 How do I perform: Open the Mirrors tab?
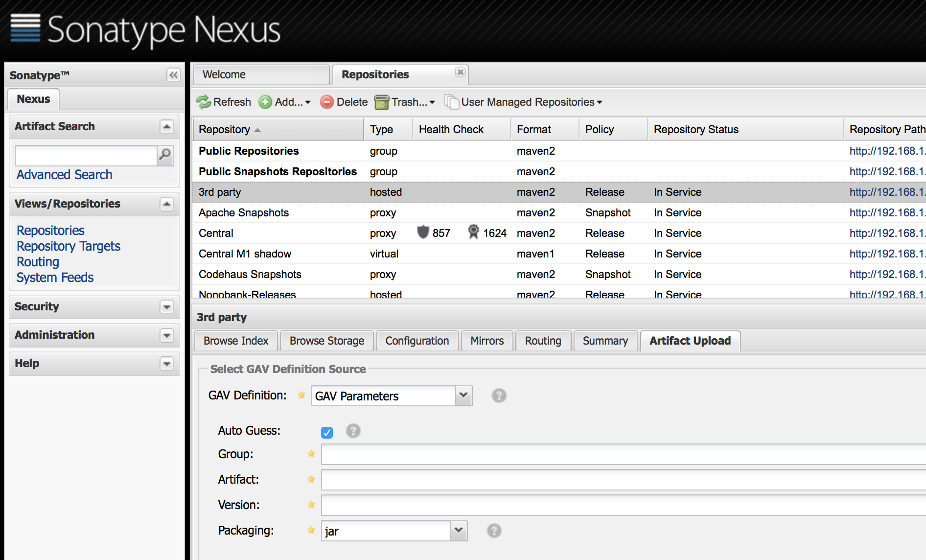coord(487,341)
